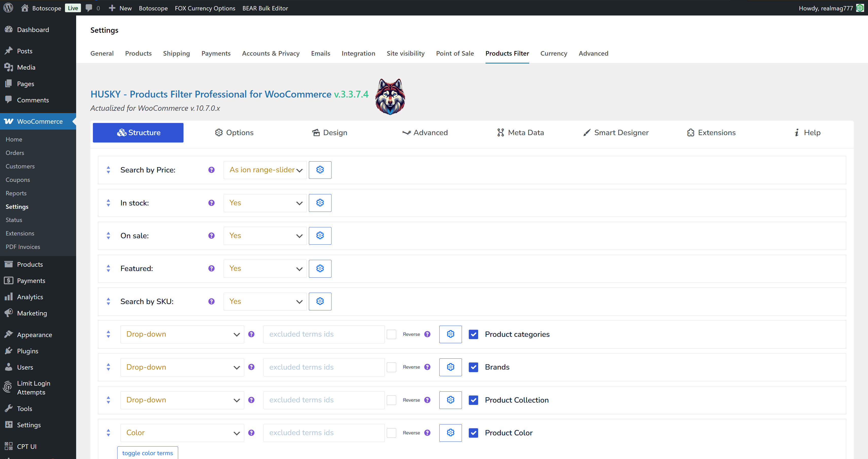Click the HUSKY wolf logo image
Viewport: 868px width, 459px height.
(x=390, y=97)
